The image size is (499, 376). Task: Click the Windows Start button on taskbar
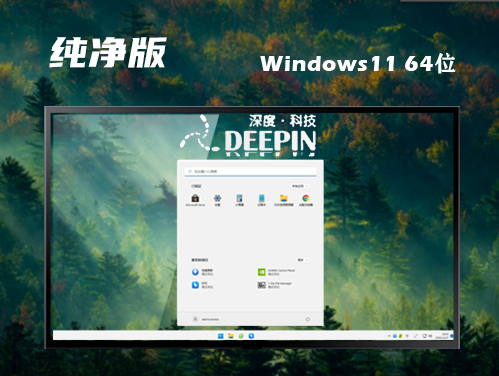click(x=220, y=336)
